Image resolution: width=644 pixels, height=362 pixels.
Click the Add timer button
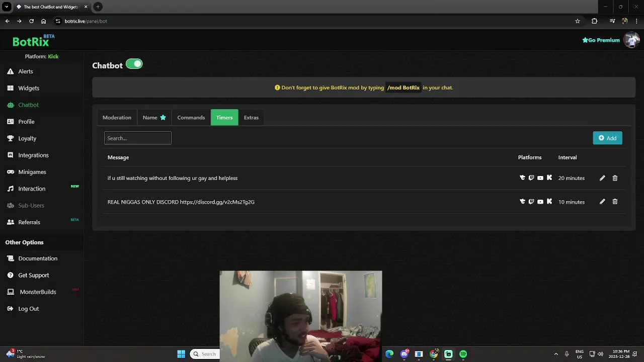tap(607, 138)
